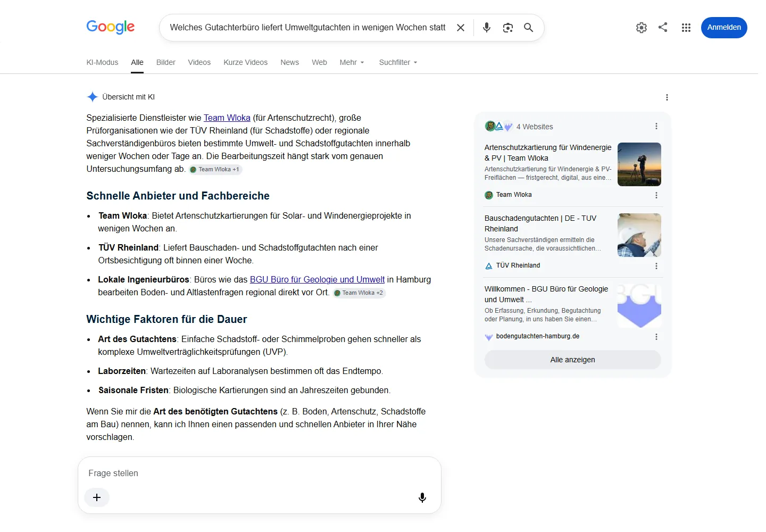Open Willkommen - BGU Büro result title
The image size is (766, 532).
[546, 294]
